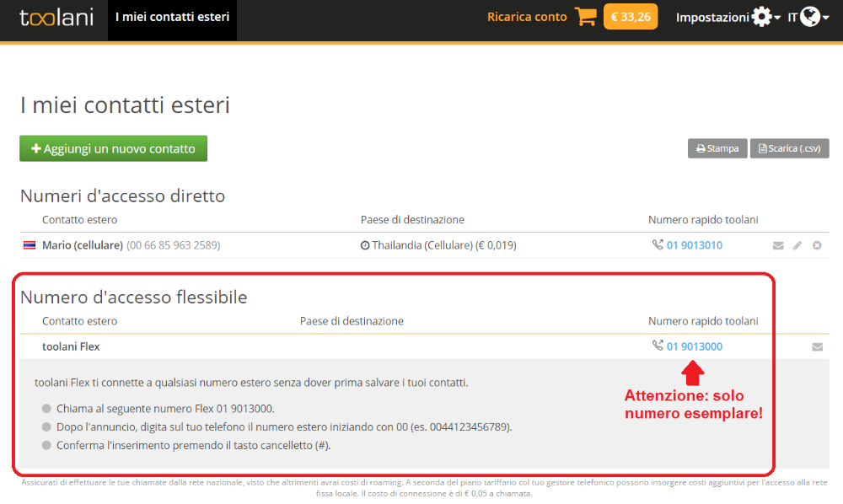Delete Mario contact with the X icon
843x504 pixels.
(x=817, y=245)
